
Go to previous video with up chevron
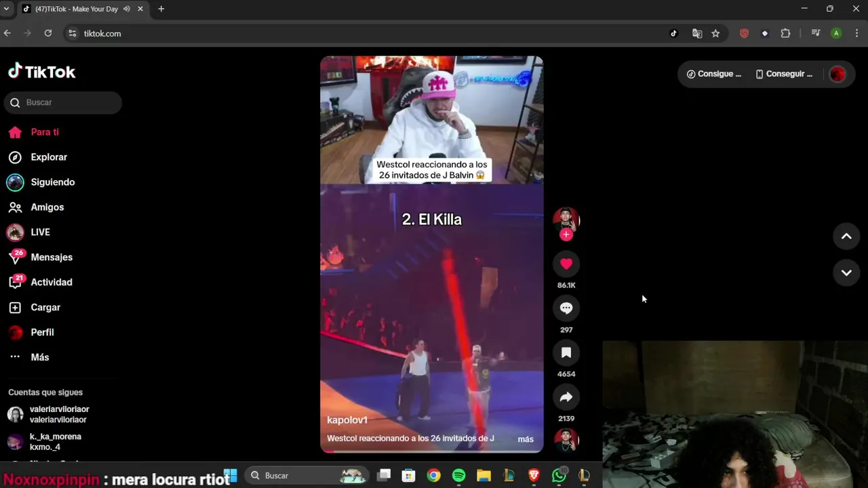(x=846, y=237)
